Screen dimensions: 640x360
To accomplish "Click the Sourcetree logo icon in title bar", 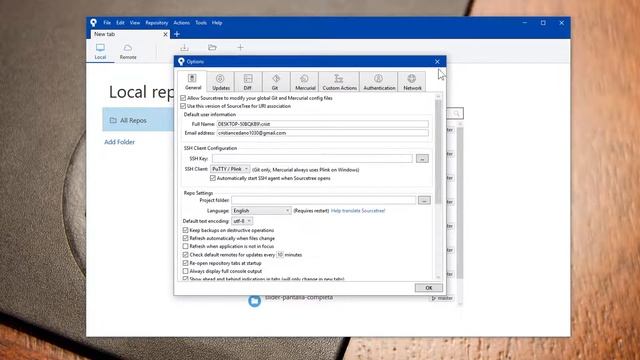I will [93, 23].
